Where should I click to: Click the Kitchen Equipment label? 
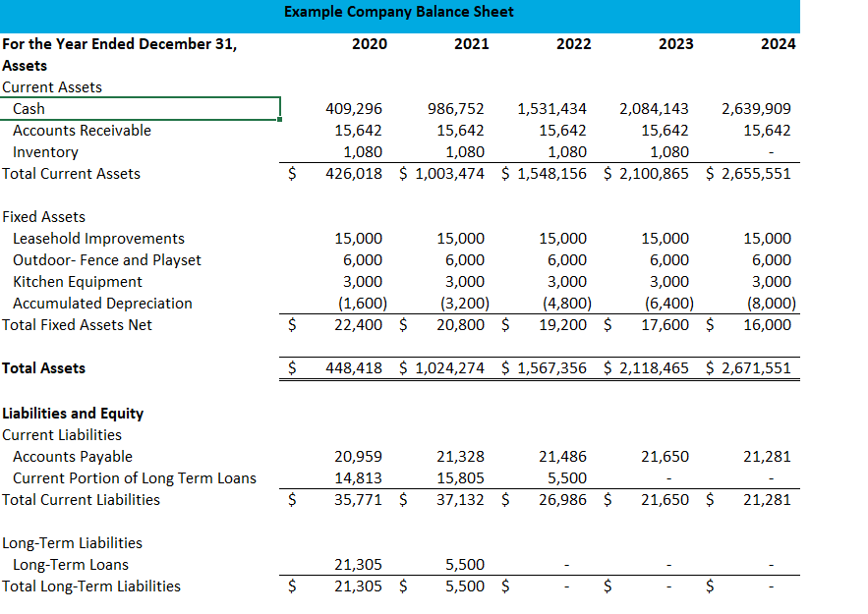78,282
